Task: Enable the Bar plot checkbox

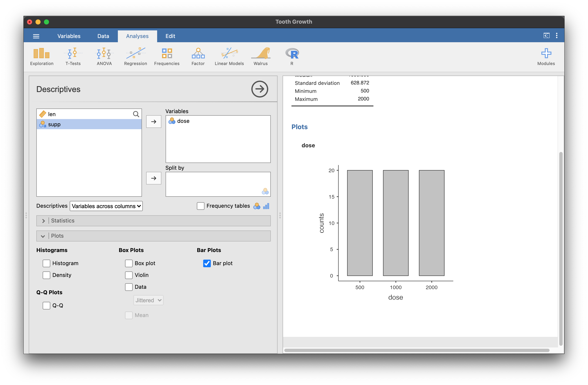Action: (206, 263)
